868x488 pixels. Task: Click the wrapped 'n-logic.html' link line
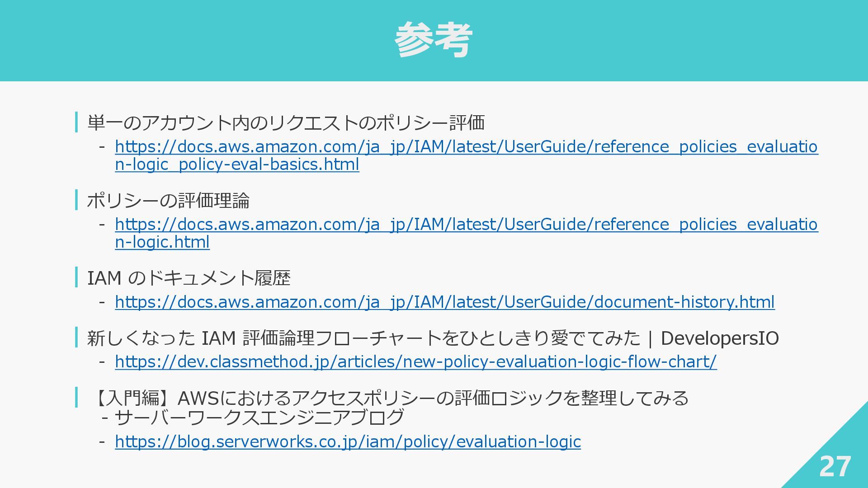click(x=162, y=242)
